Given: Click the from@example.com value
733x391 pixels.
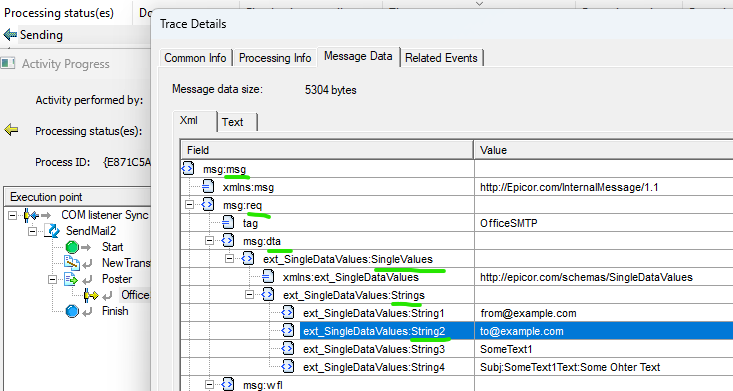Looking at the screenshot, I should 528,313.
